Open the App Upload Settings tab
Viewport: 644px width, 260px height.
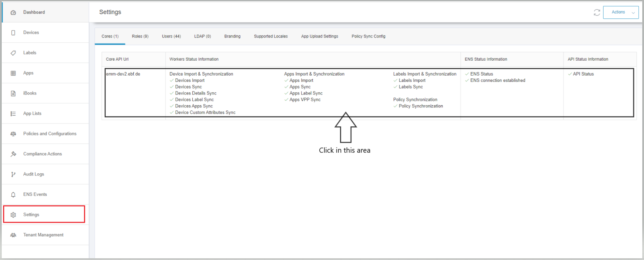pos(319,37)
